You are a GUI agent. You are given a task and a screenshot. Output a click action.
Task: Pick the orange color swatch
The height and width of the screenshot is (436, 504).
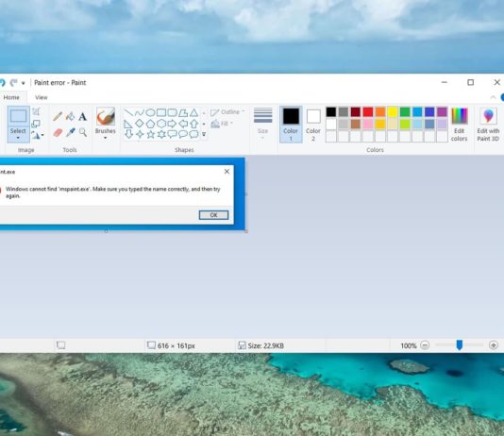[x=380, y=111]
